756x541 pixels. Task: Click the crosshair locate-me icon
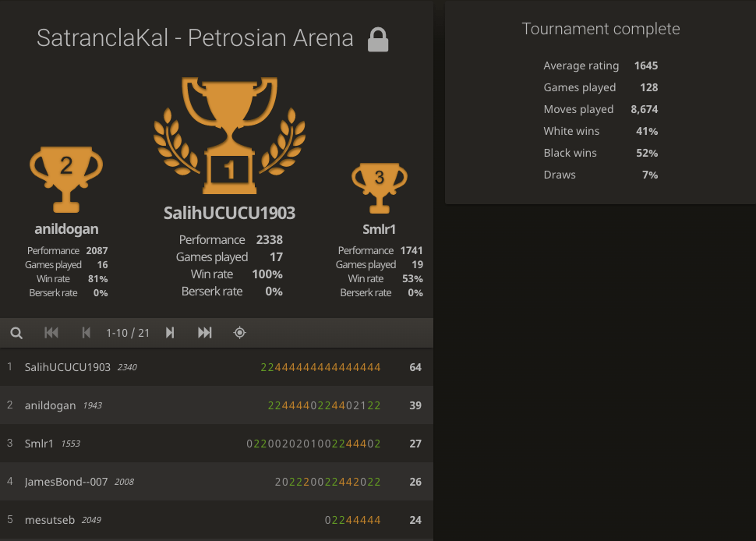click(240, 333)
